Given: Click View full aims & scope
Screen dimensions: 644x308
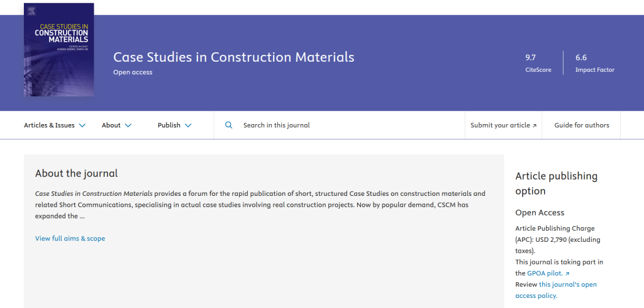Looking at the screenshot, I should (x=70, y=239).
